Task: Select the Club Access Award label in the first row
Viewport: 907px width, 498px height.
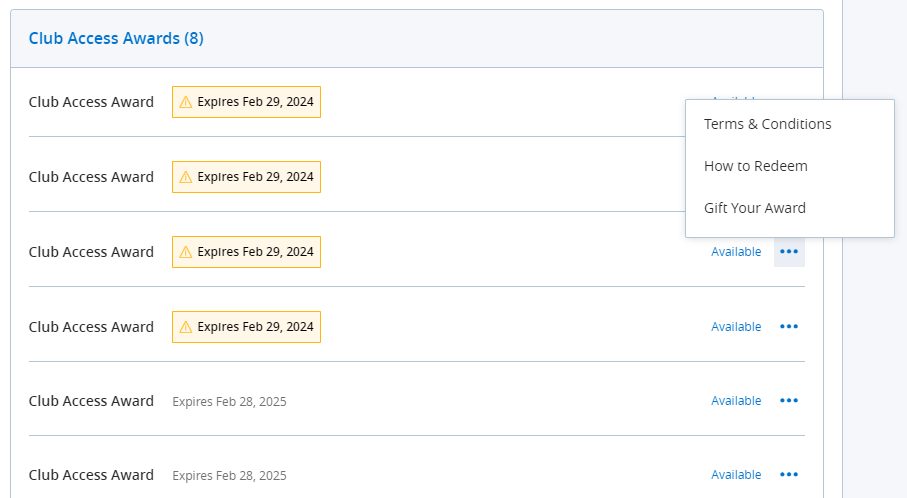Action: 91,102
